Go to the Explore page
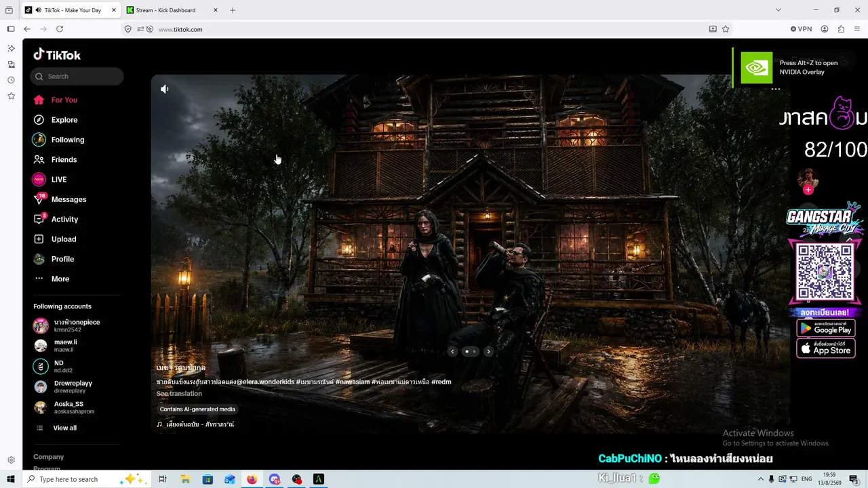This screenshot has height=488, width=868. click(x=55, y=120)
